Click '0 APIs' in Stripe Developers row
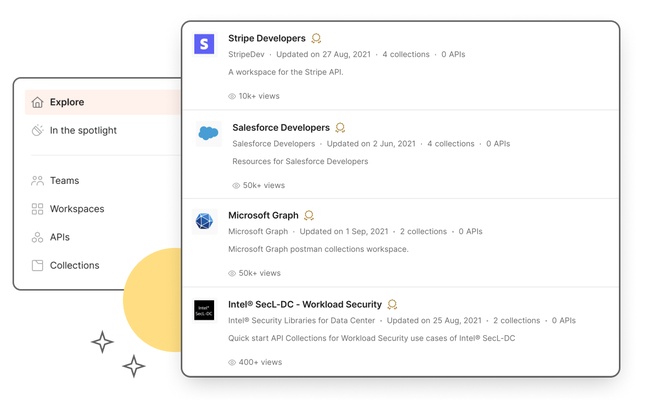Viewport: 646px width, 400px height. click(x=453, y=54)
